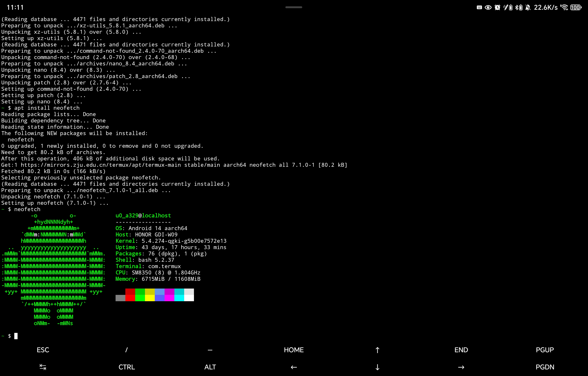Image resolution: width=588 pixels, height=376 pixels.
Task: Tap the muted bell notification icon
Action: [x=528, y=8]
